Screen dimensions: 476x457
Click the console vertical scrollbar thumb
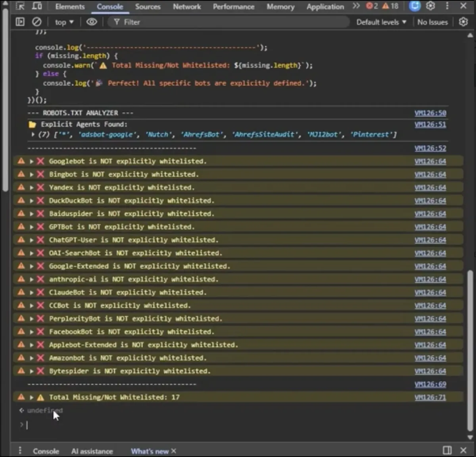(470, 351)
